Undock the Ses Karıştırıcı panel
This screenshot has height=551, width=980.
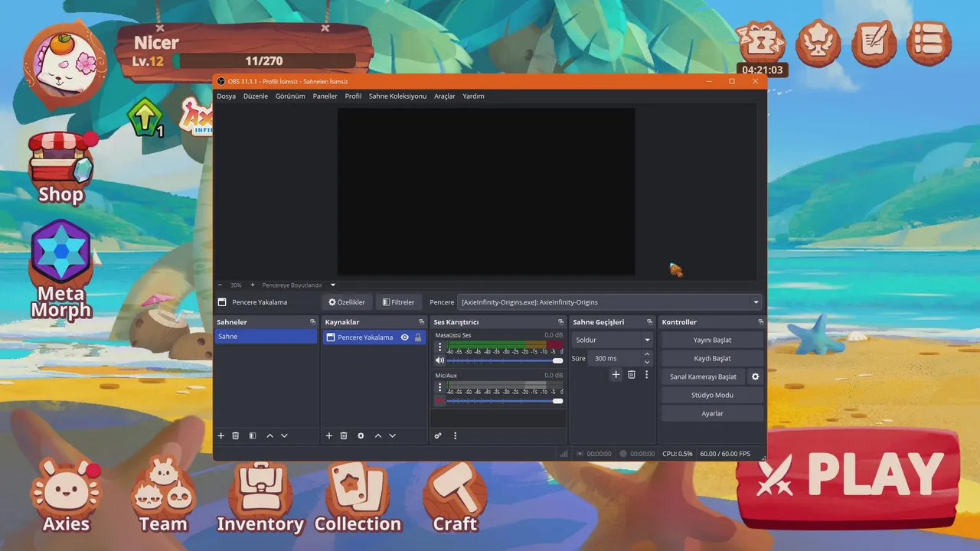point(560,322)
